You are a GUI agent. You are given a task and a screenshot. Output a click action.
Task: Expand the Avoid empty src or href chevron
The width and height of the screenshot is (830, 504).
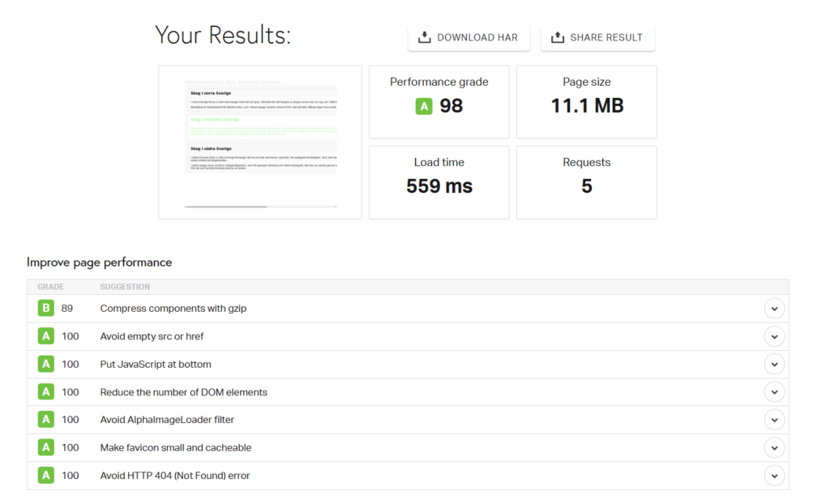(774, 337)
